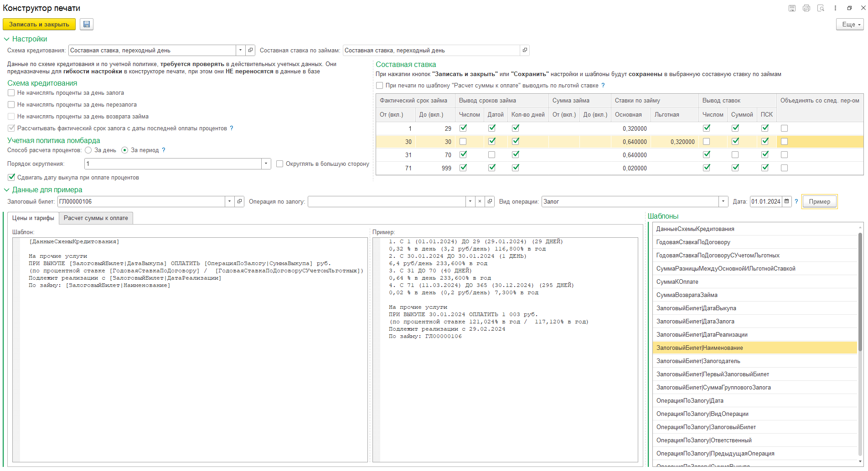Image resolution: width=868 pixels, height=471 pixels.
Task: Select ОперацияПоЗалогу|Ответственный in Шаблоны list
Action: (x=755, y=440)
